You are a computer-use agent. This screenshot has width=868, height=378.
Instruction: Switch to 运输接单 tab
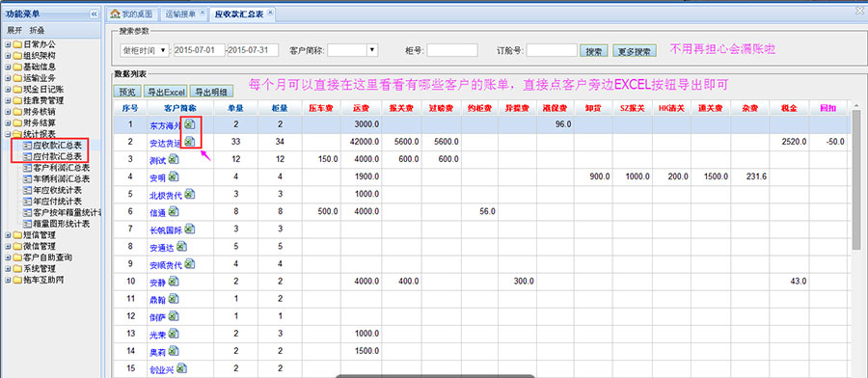point(180,13)
